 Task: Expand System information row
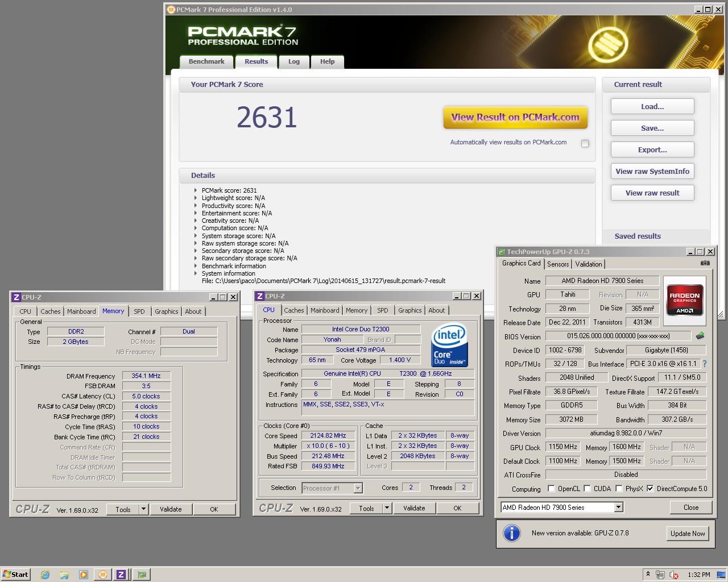[x=196, y=273]
